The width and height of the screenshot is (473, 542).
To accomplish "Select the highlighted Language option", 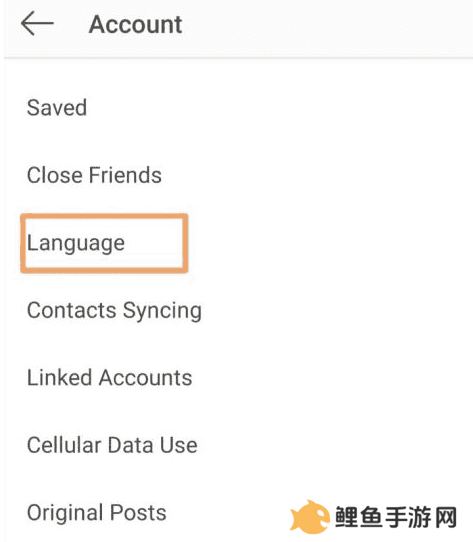I will pyautogui.click(x=76, y=243).
